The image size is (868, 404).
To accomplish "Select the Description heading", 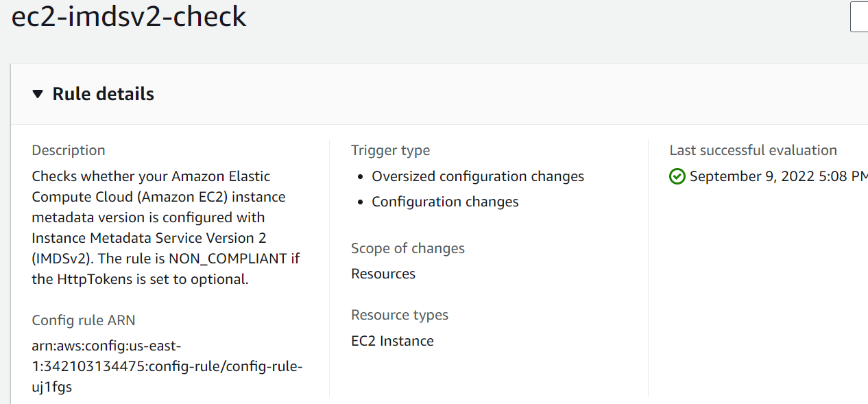I will tap(69, 150).
